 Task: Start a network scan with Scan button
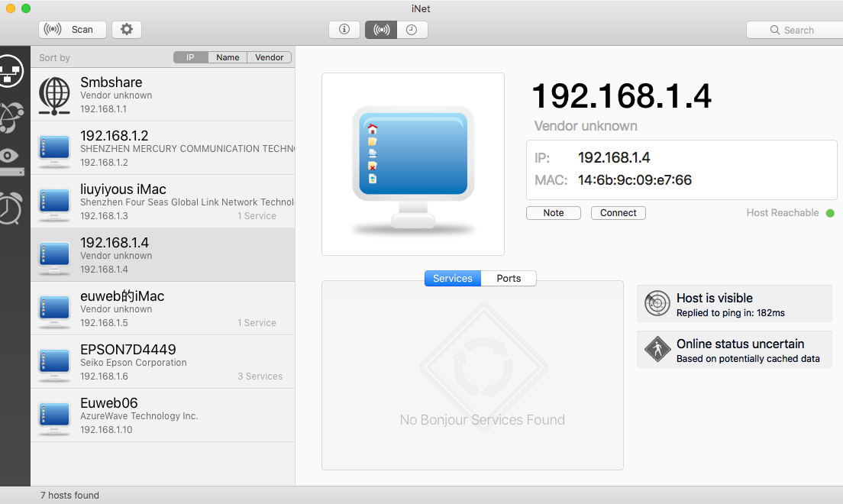(72, 30)
